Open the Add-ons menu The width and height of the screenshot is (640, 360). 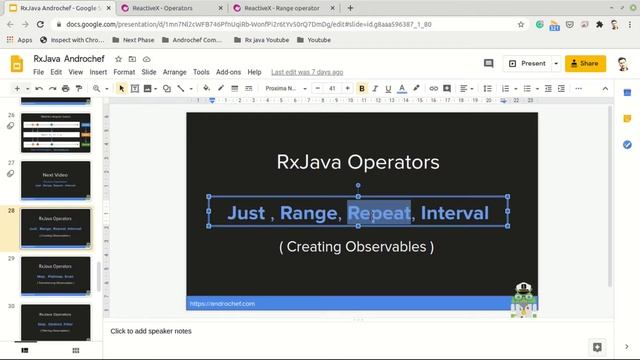(228, 72)
